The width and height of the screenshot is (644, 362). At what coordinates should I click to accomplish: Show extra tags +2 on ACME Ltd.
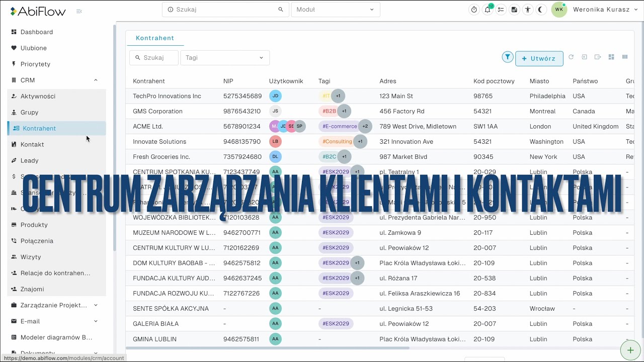pos(365,127)
